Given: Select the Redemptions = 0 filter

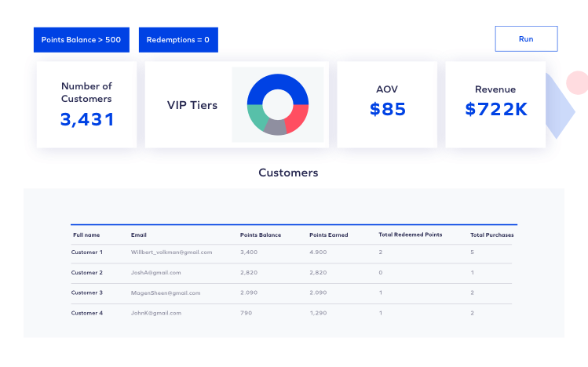Looking at the screenshot, I should point(178,39).
